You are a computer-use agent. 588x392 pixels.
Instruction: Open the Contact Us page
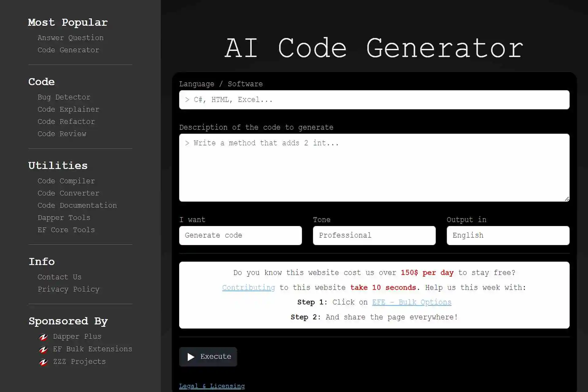click(59, 277)
